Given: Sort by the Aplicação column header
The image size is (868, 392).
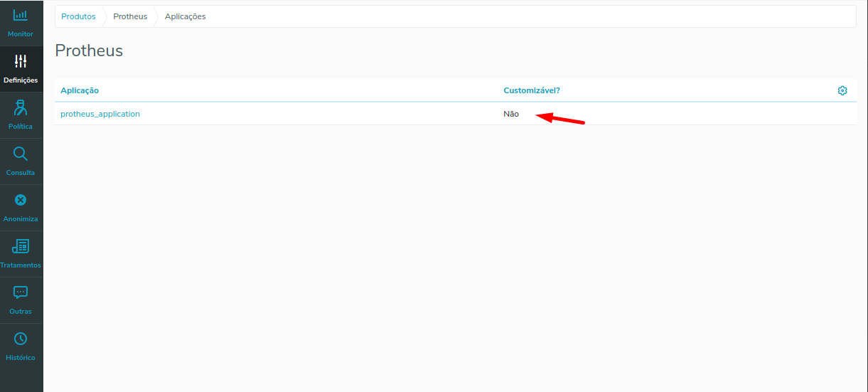Looking at the screenshot, I should [80, 90].
